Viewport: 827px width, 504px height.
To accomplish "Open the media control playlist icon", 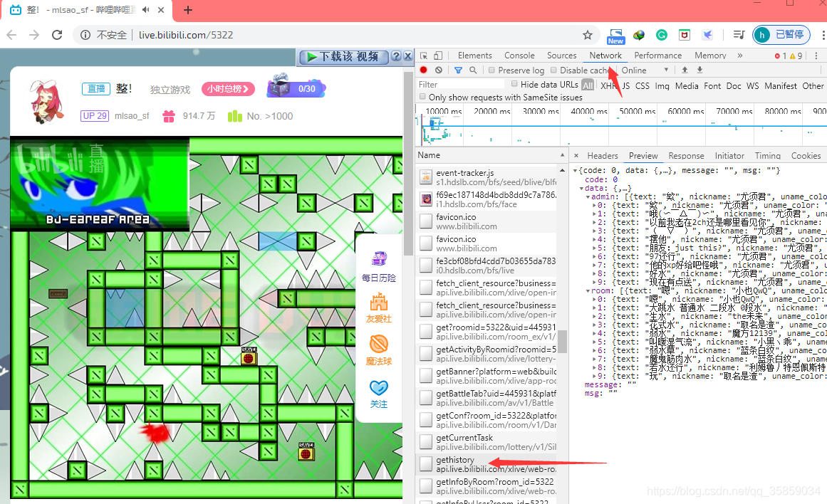I will point(739,35).
